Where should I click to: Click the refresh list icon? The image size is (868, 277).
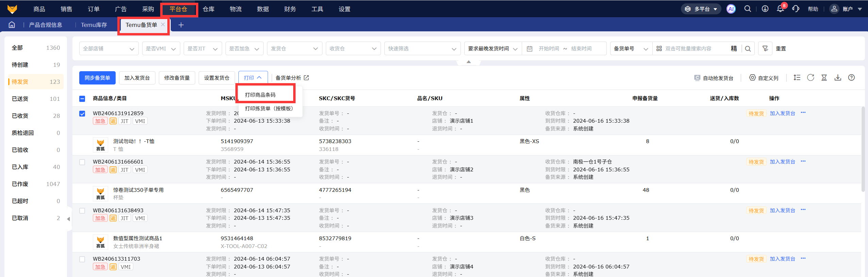pos(811,78)
